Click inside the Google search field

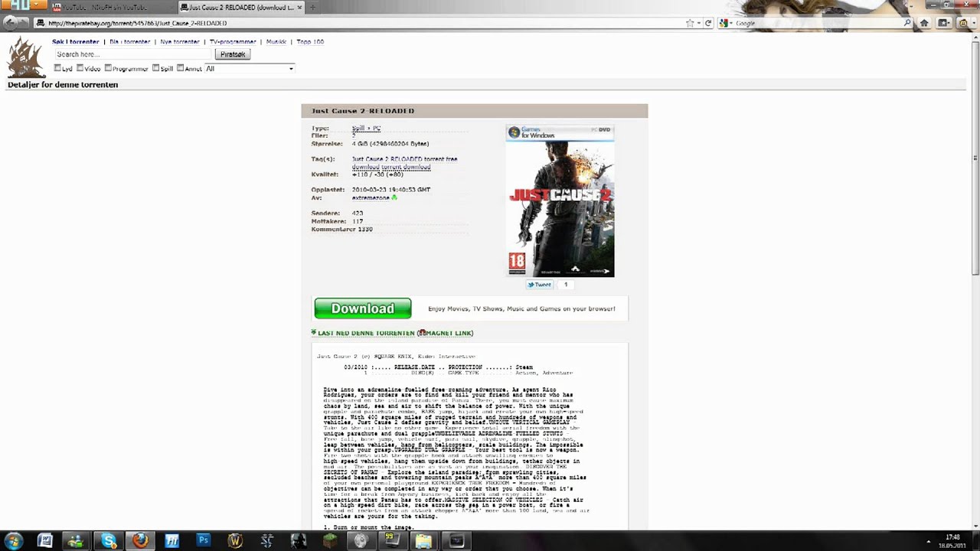pyautogui.click(x=818, y=23)
